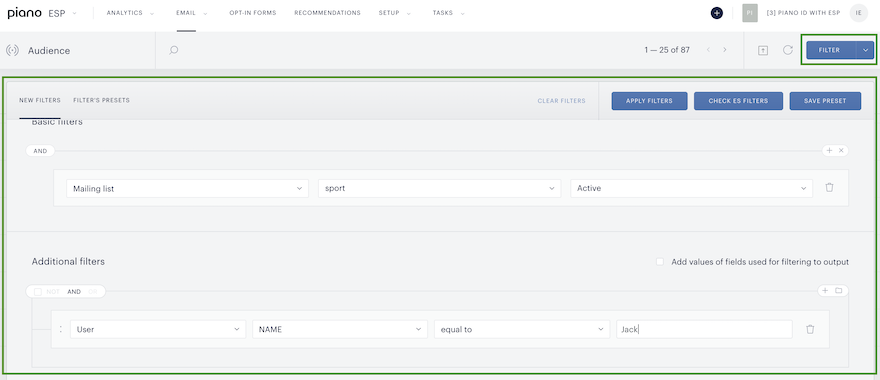The width and height of the screenshot is (880, 380).
Task: Open the Active status dropdown
Action: (x=691, y=189)
